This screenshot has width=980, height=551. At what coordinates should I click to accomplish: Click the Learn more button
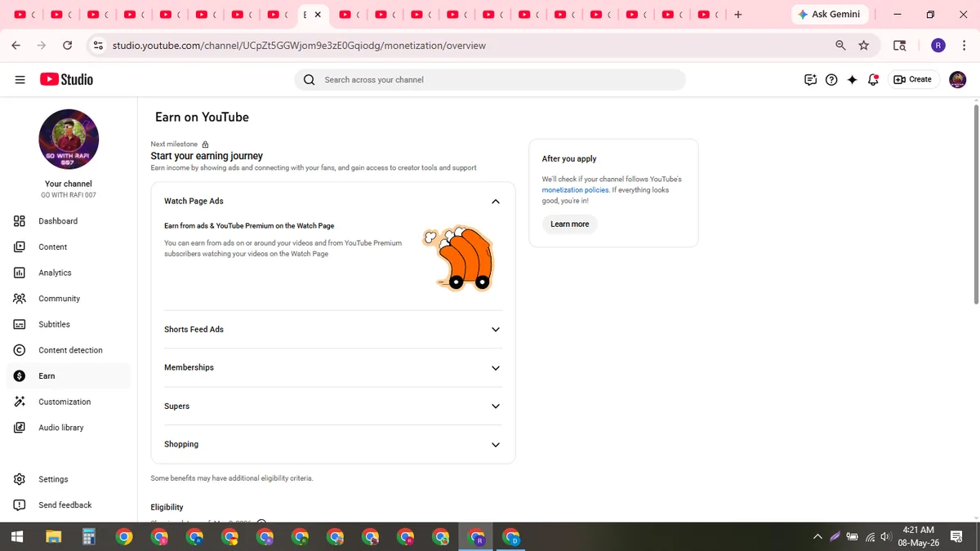click(x=569, y=224)
